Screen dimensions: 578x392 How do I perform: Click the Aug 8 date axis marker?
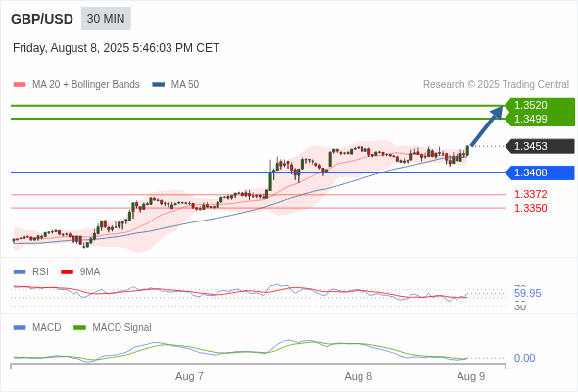click(x=358, y=376)
